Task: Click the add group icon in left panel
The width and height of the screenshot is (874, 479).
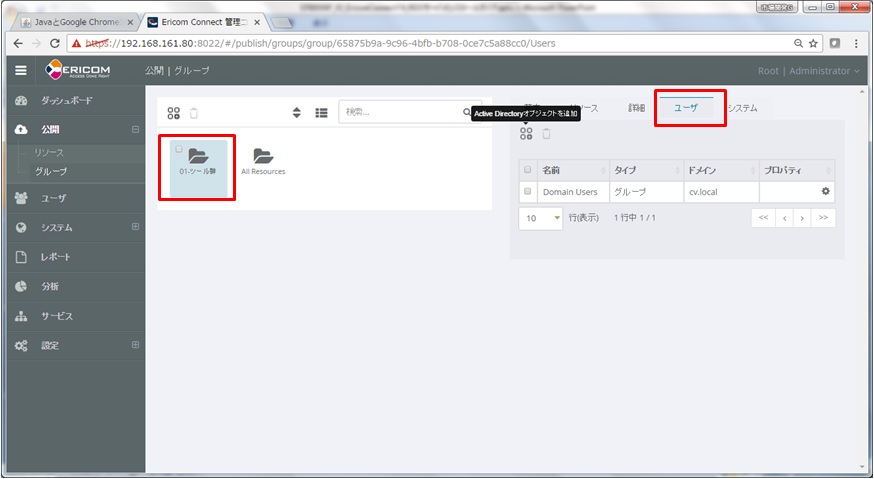Action: tap(173, 113)
